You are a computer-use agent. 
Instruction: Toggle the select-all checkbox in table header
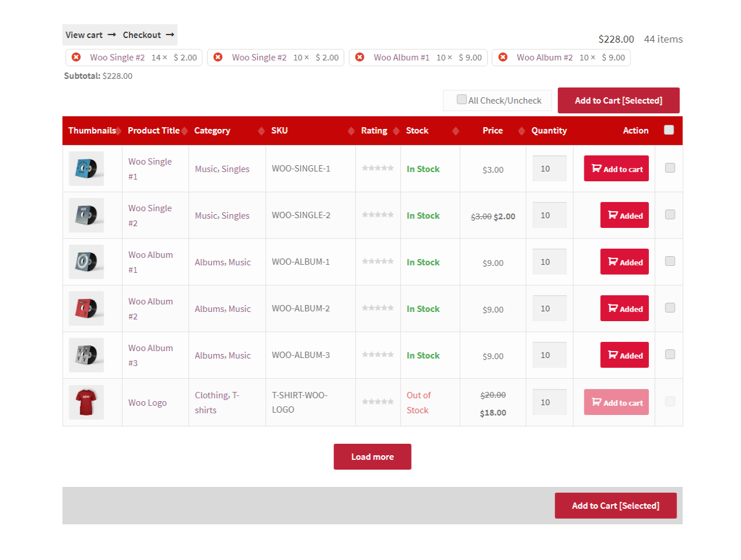coord(668,130)
